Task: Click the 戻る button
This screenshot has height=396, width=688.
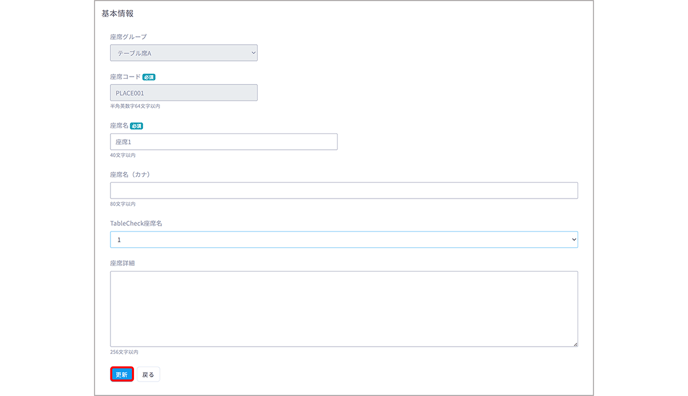Action: pos(148,375)
